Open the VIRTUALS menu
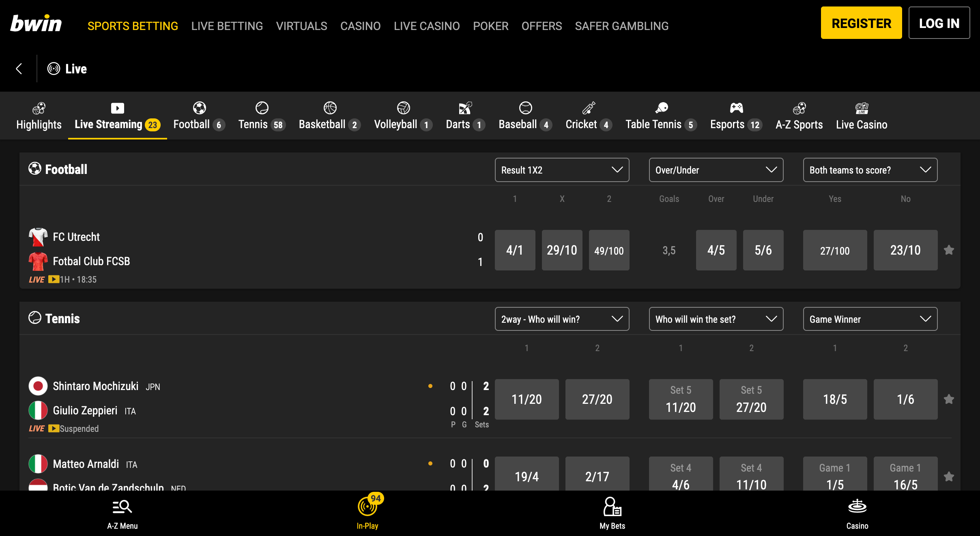 [x=302, y=26]
